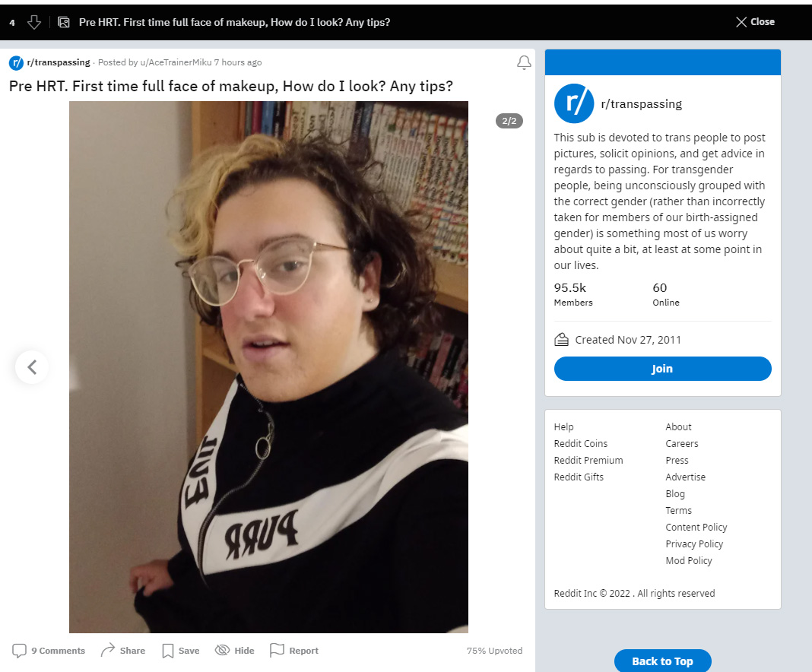Go to previous image with left chevron

[x=32, y=367]
